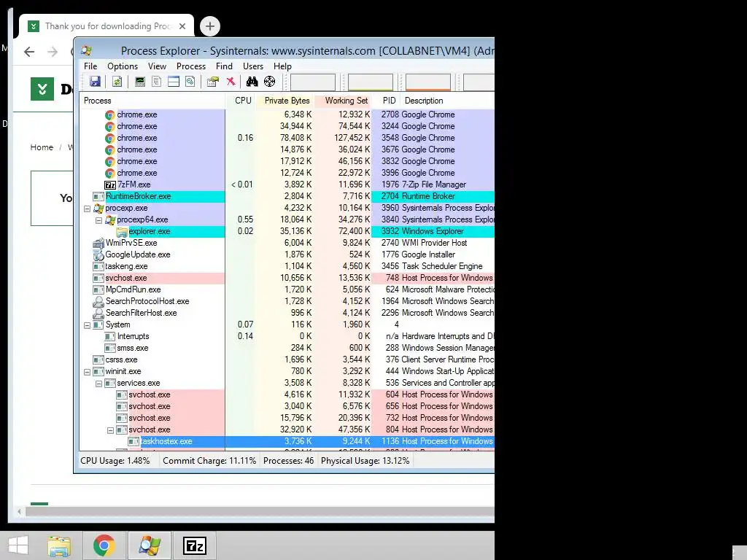The height and width of the screenshot is (560, 747).
Task: Click the Refresh Now toolbar icon
Action: coord(117,82)
